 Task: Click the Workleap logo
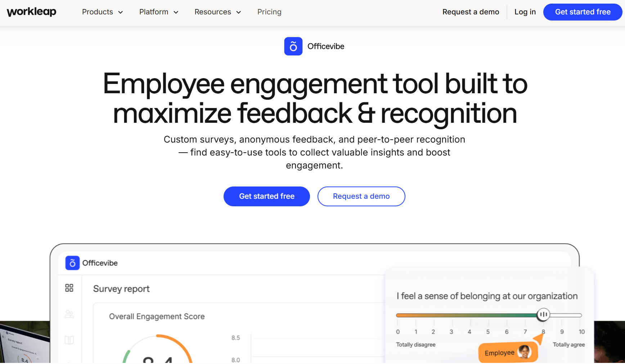[x=32, y=12]
